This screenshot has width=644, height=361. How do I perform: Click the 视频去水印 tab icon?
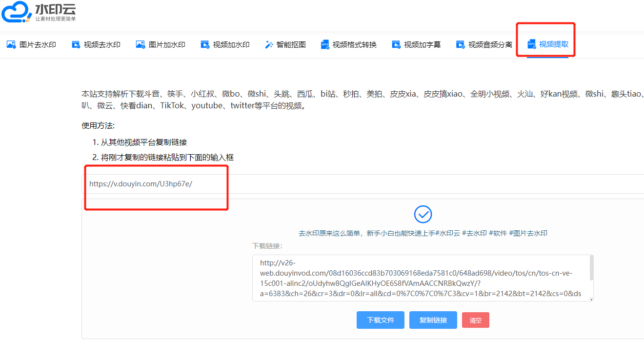coord(76,44)
